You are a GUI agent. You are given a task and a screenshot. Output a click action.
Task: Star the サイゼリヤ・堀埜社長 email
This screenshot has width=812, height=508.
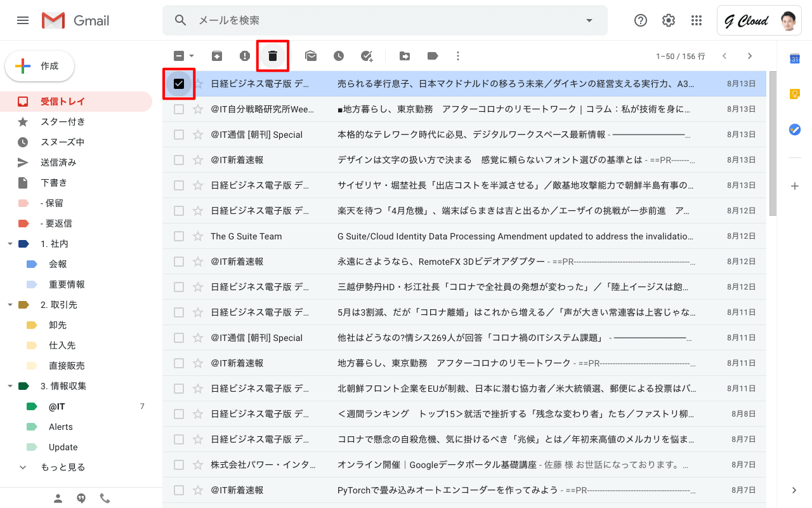(x=198, y=185)
